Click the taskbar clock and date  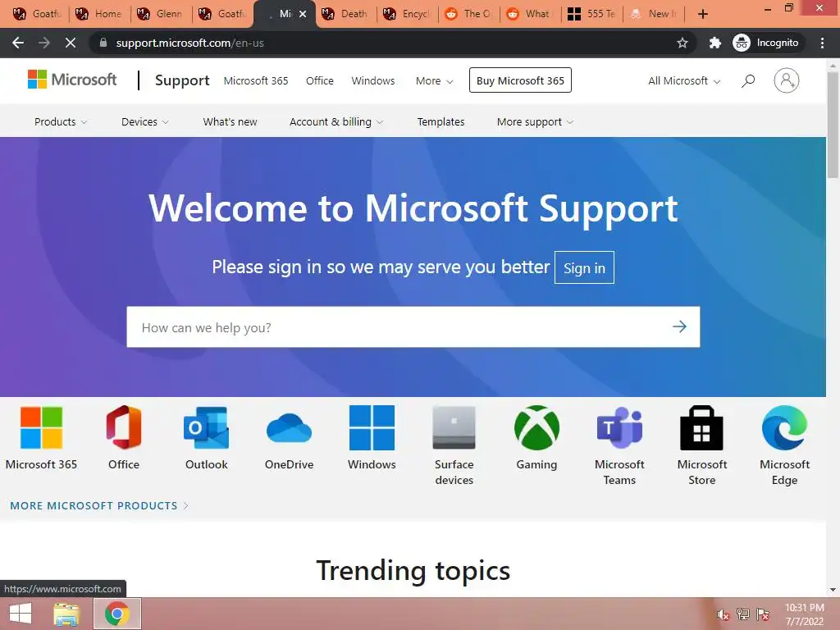click(x=804, y=614)
